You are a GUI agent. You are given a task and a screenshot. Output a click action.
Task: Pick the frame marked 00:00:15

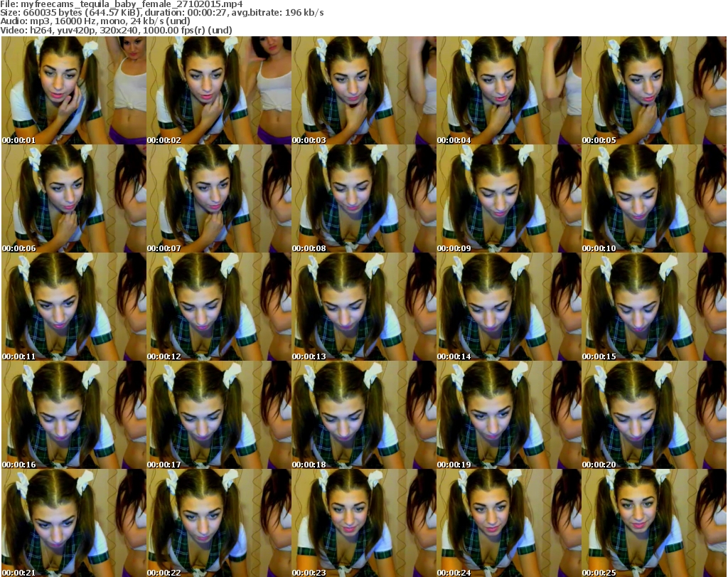tap(654, 307)
